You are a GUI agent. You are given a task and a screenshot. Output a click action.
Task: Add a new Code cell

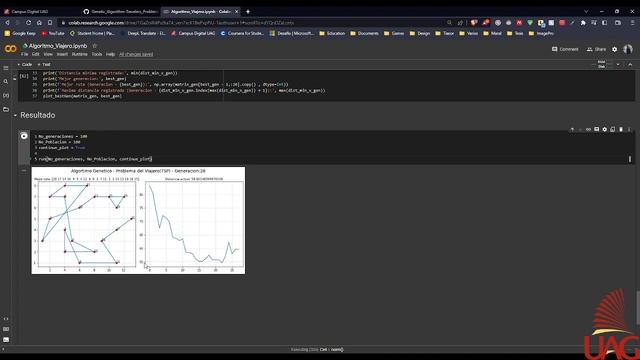pos(25,64)
